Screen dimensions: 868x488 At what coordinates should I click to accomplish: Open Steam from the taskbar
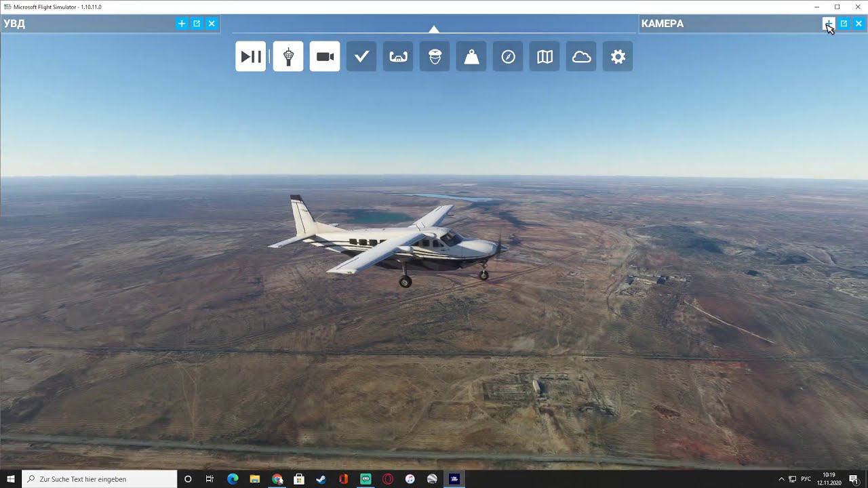click(x=321, y=479)
